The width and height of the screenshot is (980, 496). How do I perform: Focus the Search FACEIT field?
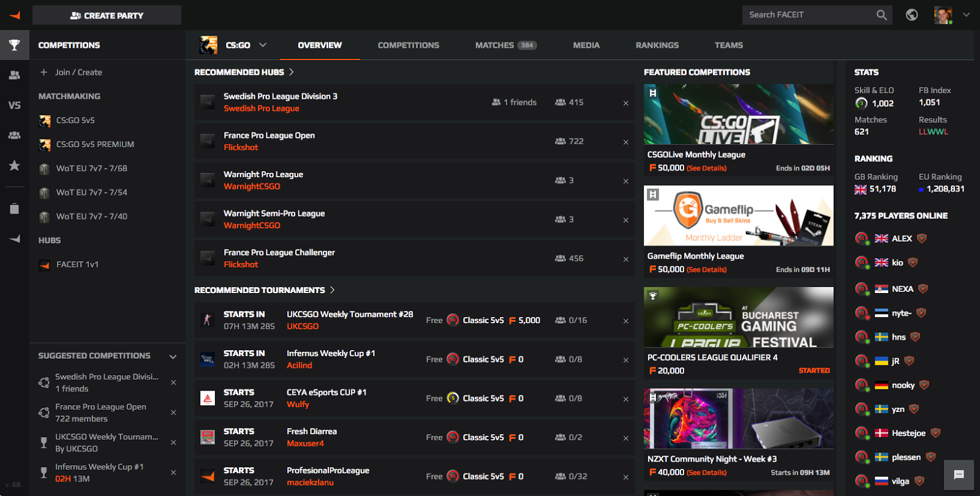coord(816,15)
